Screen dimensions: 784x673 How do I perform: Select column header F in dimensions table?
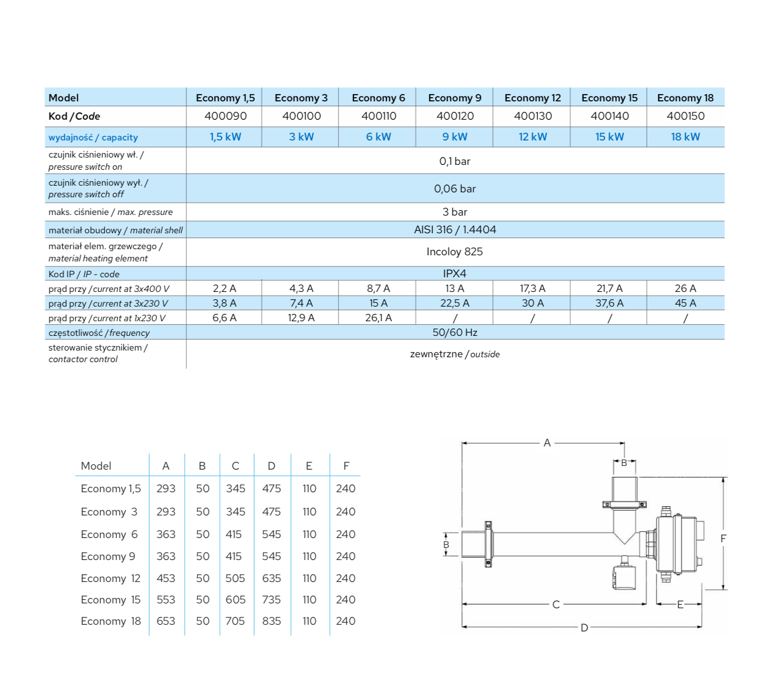coord(346,466)
